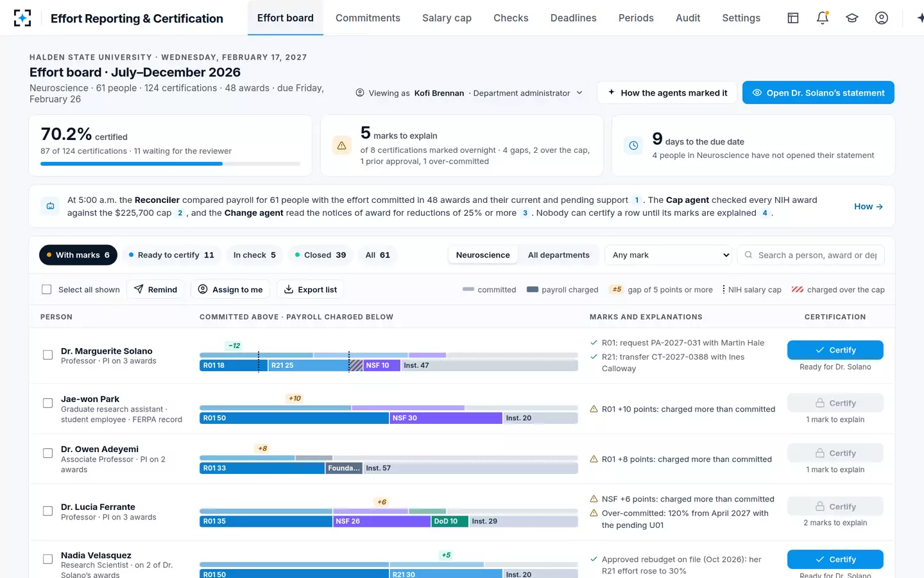
Task: Open Dr. Solano's statement
Action: (x=818, y=92)
